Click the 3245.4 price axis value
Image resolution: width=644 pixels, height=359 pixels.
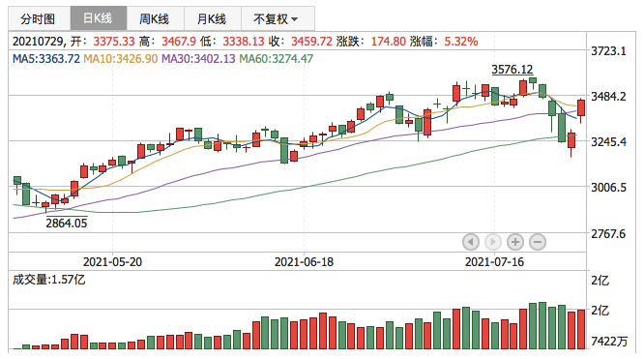pyautogui.click(x=608, y=142)
